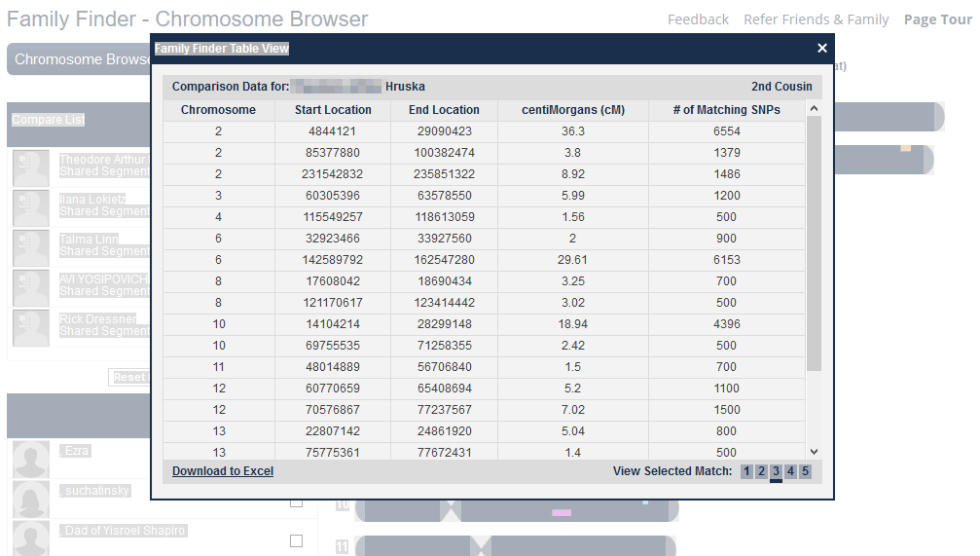
Task: Click Ezra's avatar in match list
Action: coord(30,460)
